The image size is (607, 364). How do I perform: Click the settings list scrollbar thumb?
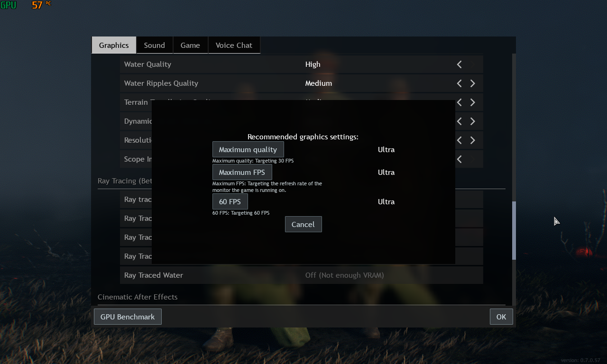514,230
